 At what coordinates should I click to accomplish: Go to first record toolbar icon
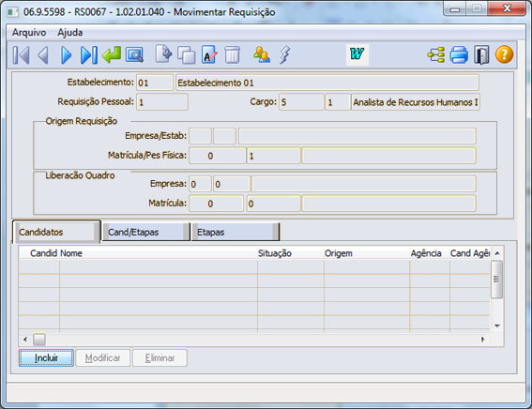(x=21, y=55)
